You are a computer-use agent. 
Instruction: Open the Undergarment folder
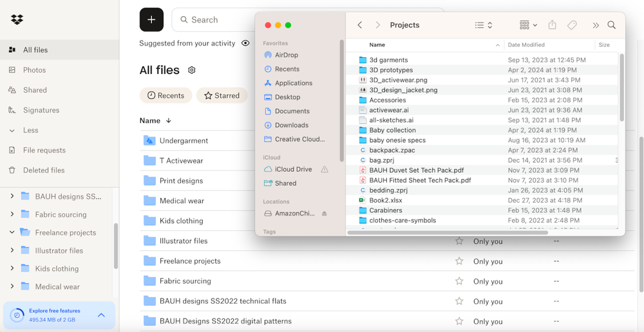click(184, 140)
